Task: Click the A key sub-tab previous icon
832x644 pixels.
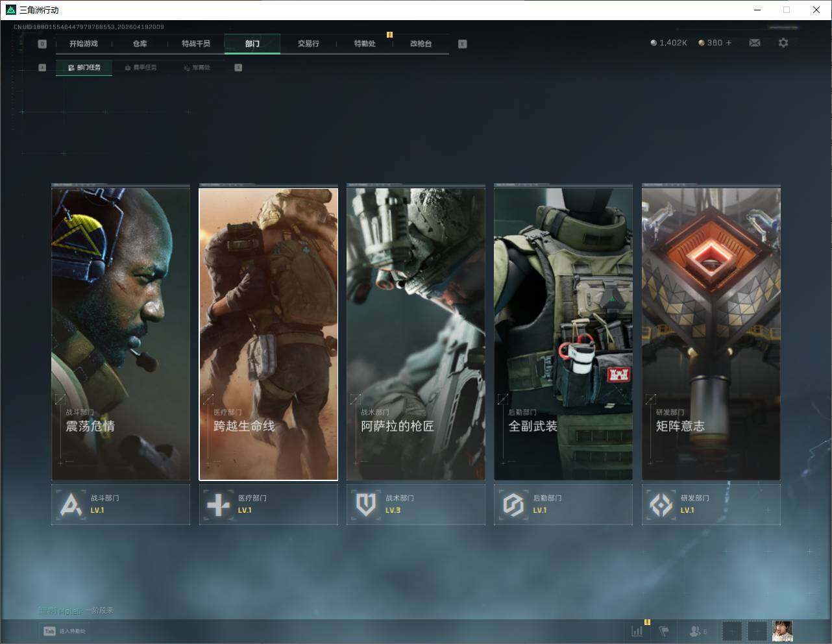Action: click(42, 68)
